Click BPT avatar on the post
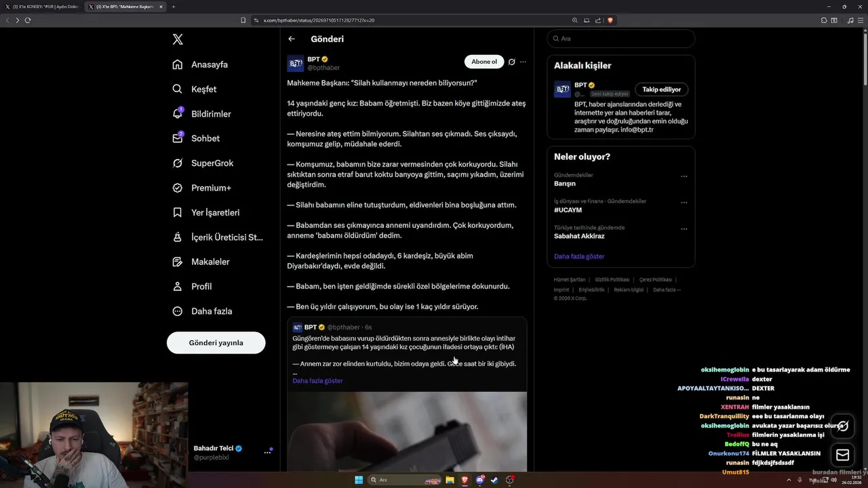 click(x=296, y=64)
